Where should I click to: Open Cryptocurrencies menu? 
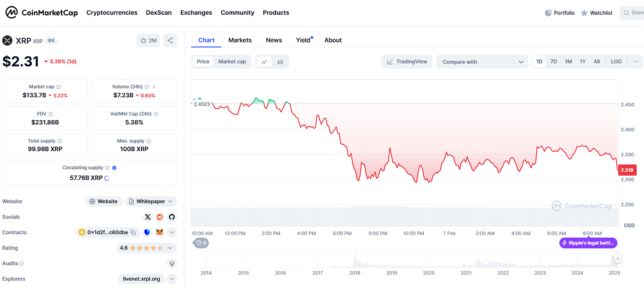112,13
